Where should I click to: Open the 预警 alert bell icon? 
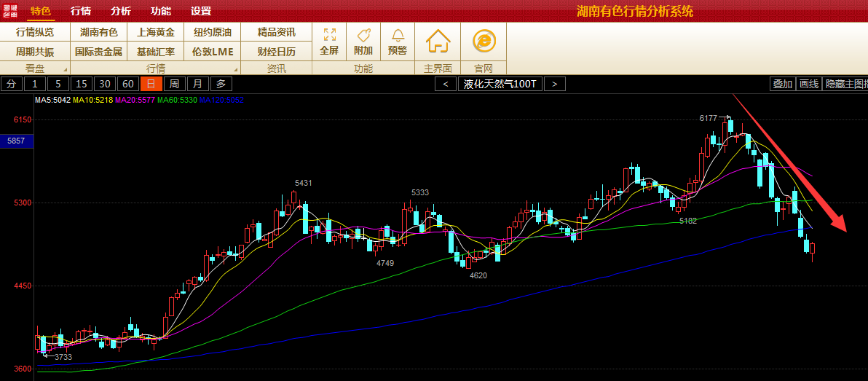[398, 42]
